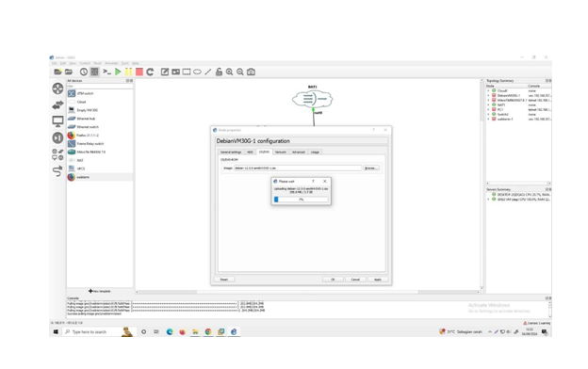Open the HDD tab

click(x=250, y=152)
